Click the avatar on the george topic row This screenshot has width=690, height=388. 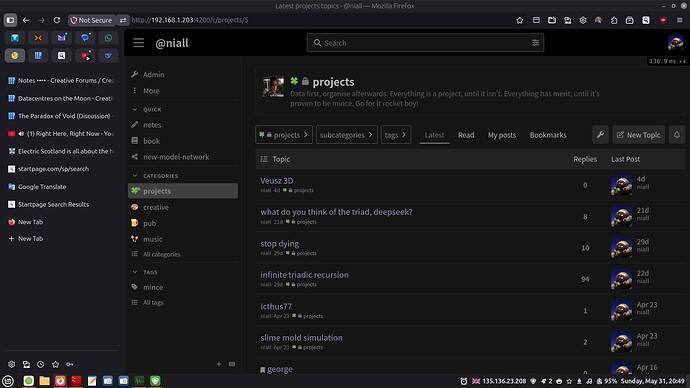(x=621, y=369)
